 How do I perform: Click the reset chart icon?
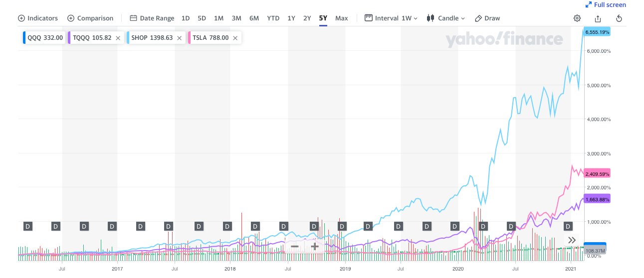pos(619,18)
